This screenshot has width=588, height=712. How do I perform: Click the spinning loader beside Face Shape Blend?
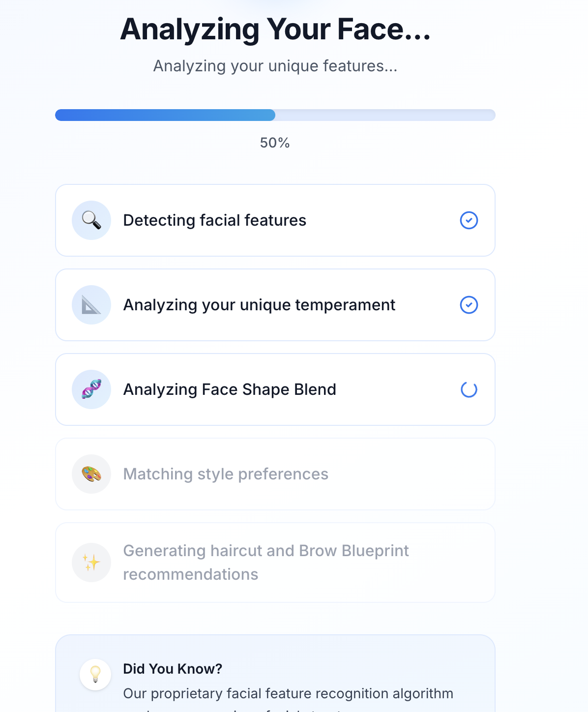(x=469, y=389)
